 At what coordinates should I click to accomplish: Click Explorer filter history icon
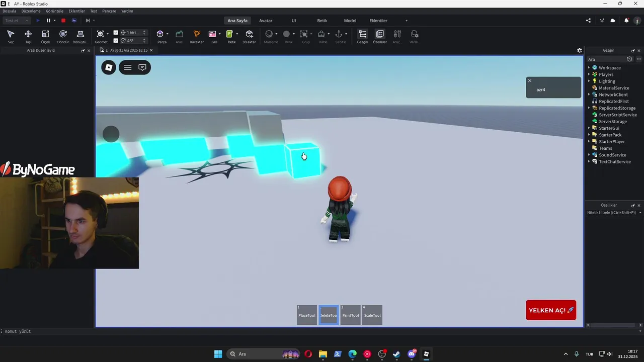[629, 59]
